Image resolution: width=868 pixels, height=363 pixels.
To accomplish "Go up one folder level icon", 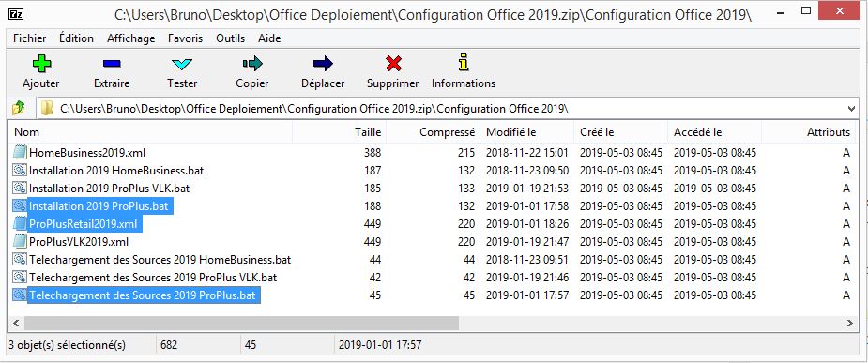I will [19, 107].
